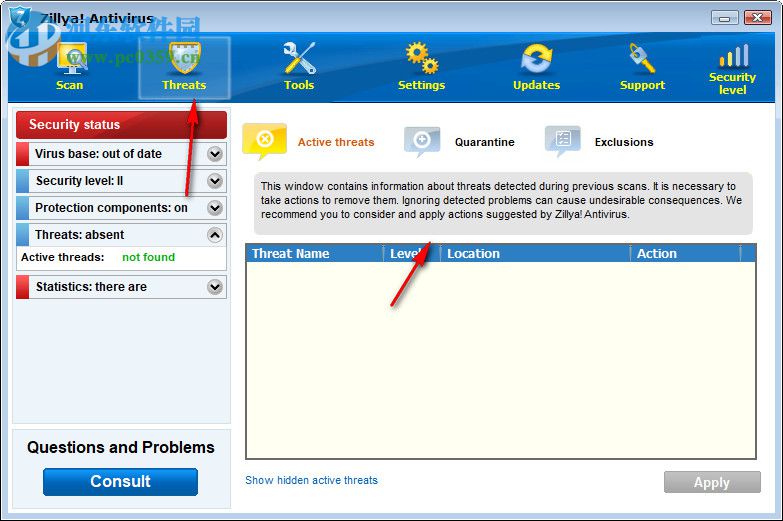Select the Statistics: there are row
The image size is (783, 521).
121,287
